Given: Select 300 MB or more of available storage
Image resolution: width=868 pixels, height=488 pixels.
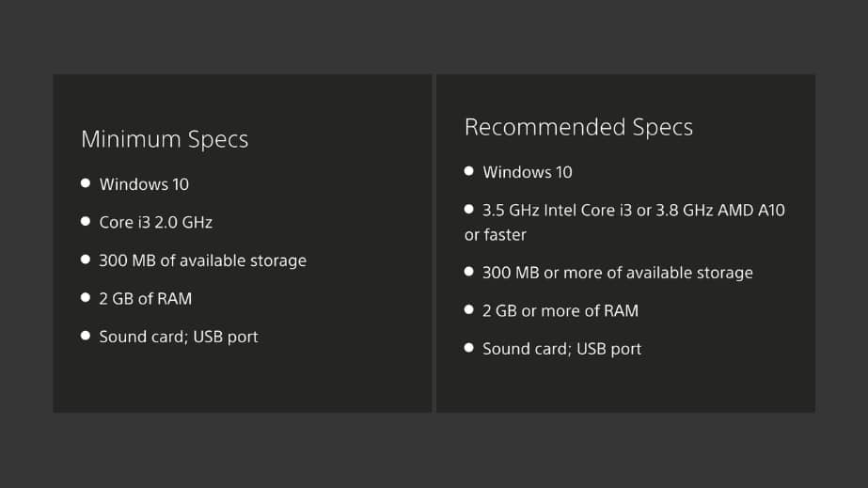Looking at the screenshot, I should click(x=618, y=273).
